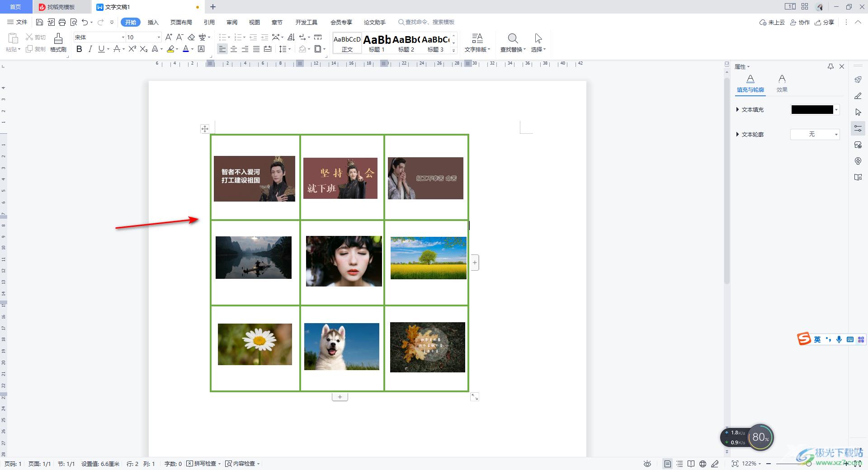Click the 分享 share button
This screenshot has height=470, width=868.
[825, 22]
